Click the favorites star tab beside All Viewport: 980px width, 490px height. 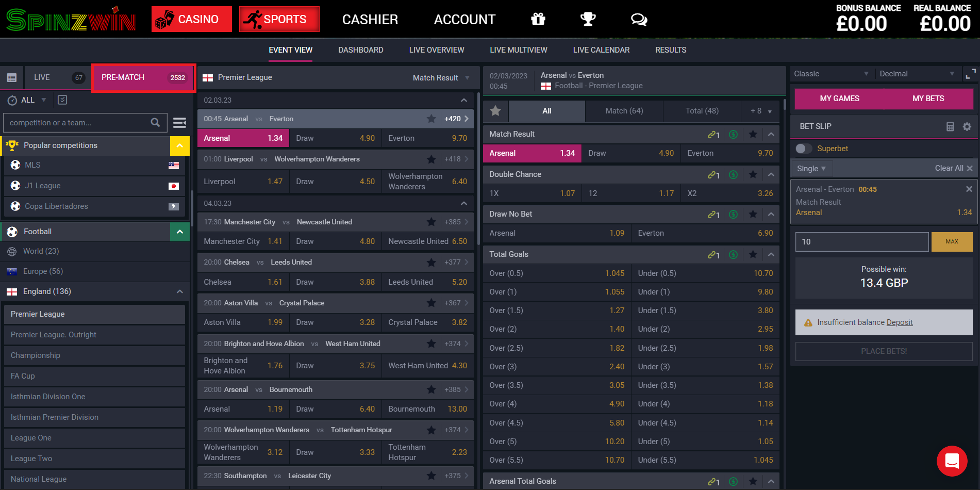pos(495,110)
